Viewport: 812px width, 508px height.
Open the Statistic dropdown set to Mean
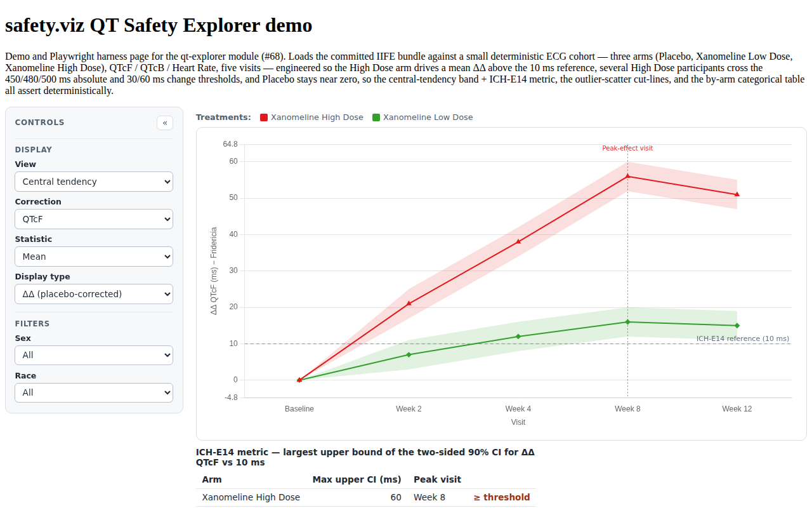[x=94, y=257]
